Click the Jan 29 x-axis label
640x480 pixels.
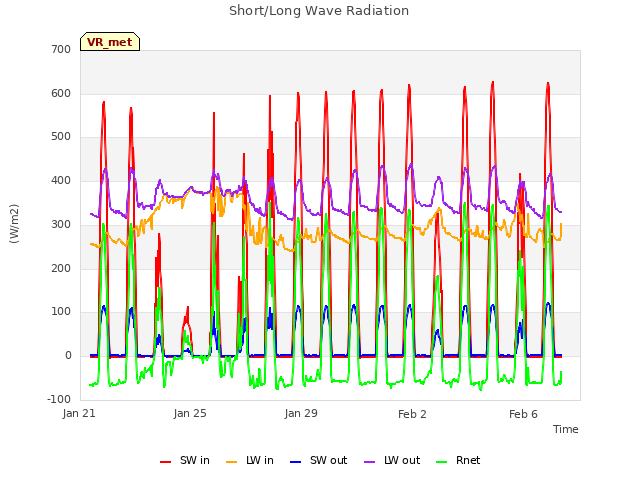click(x=301, y=413)
